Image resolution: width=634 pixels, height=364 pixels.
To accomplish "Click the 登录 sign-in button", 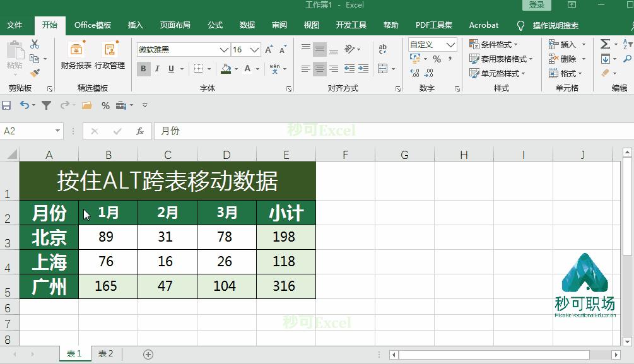I will pyautogui.click(x=536, y=5).
